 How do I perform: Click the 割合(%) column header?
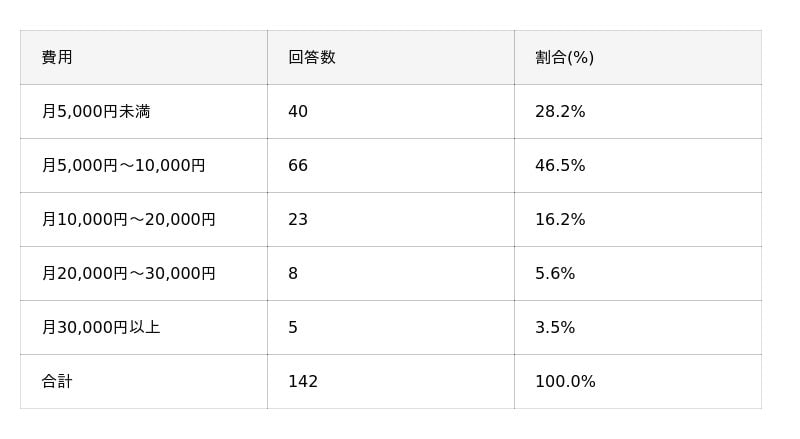pos(564,57)
